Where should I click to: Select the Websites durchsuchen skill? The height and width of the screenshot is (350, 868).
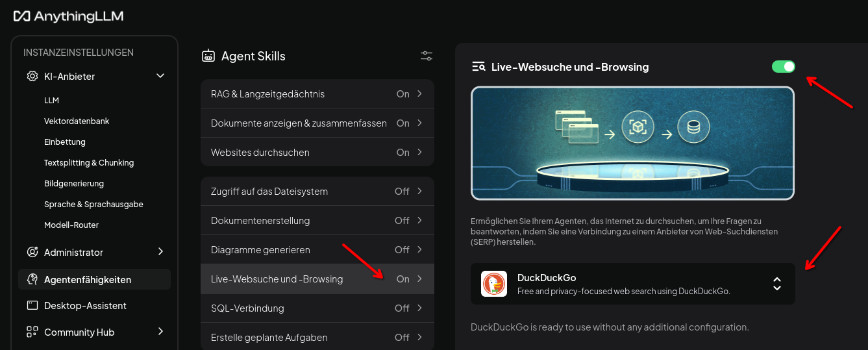click(317, 152)
